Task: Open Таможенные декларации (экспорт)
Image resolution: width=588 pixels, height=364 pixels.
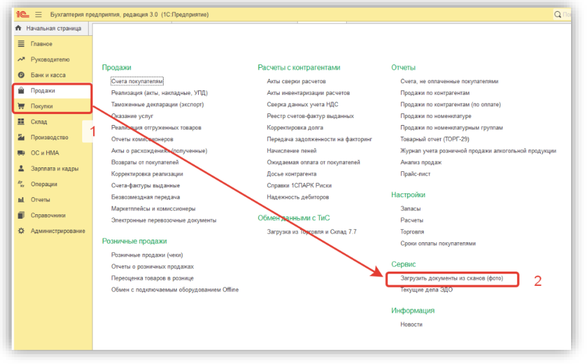Action: tap(158, 104)
